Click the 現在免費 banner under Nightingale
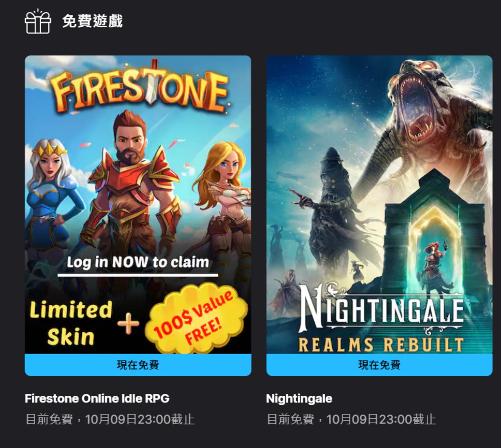 point(379,365)
